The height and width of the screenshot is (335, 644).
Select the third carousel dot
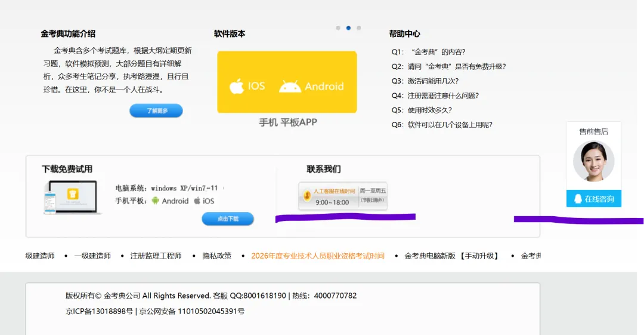pos(358,28)
